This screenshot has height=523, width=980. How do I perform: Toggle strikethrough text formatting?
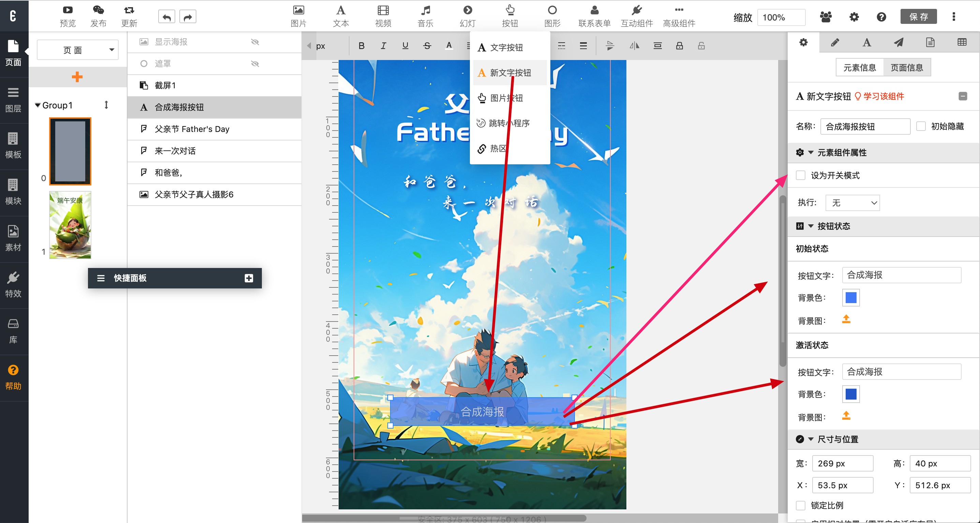[x=427, y=46]
